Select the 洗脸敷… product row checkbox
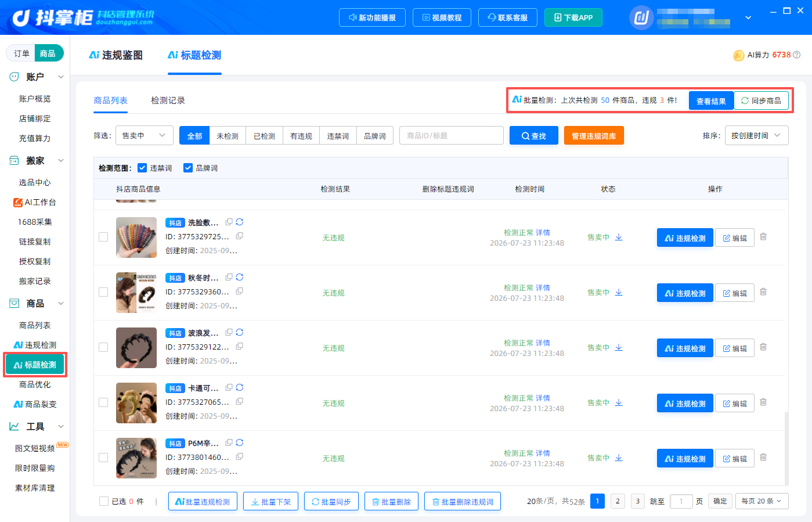812x522 pixels. click(x=103, y=237)
